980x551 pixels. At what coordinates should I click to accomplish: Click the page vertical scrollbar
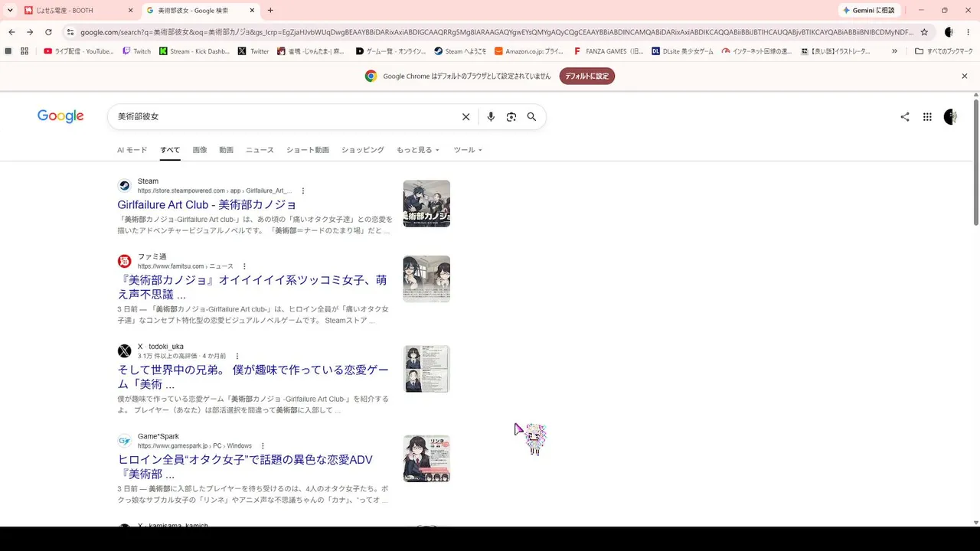pos(975,162)
